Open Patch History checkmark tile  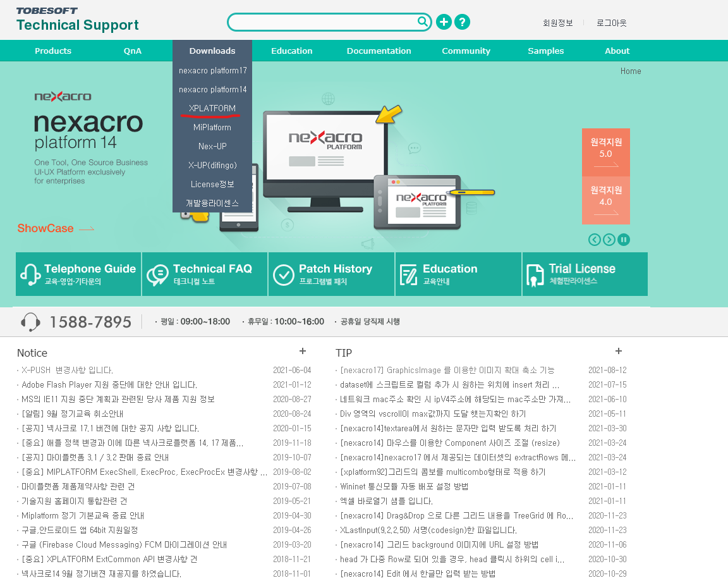[331, 274]
